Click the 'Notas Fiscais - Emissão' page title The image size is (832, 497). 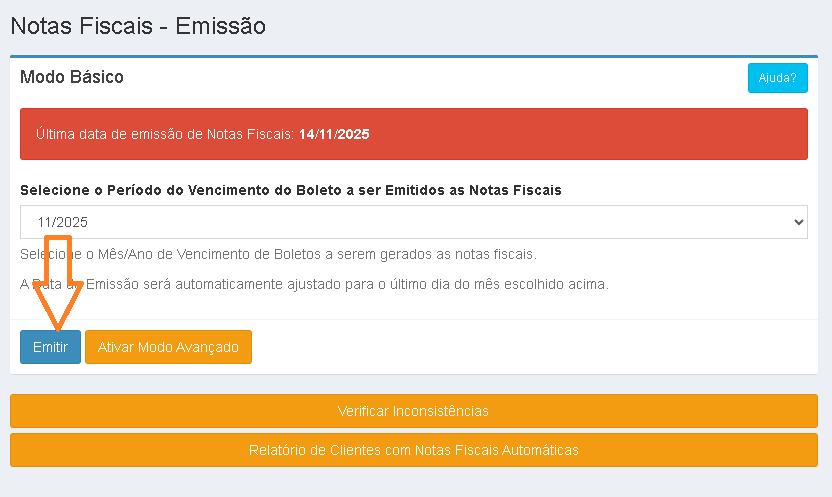(x=138, y=26)
